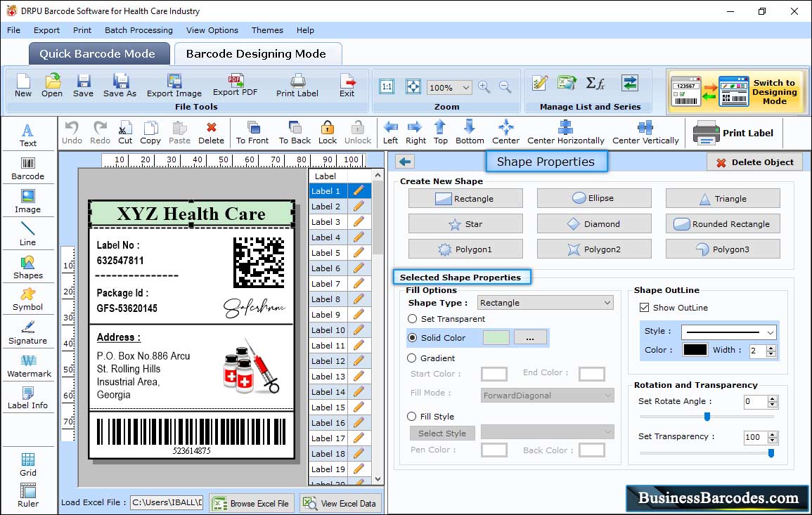Screen dimensions: 812x515
Task: Click the label list scrollbar down arrow
Action: [378, 479]
